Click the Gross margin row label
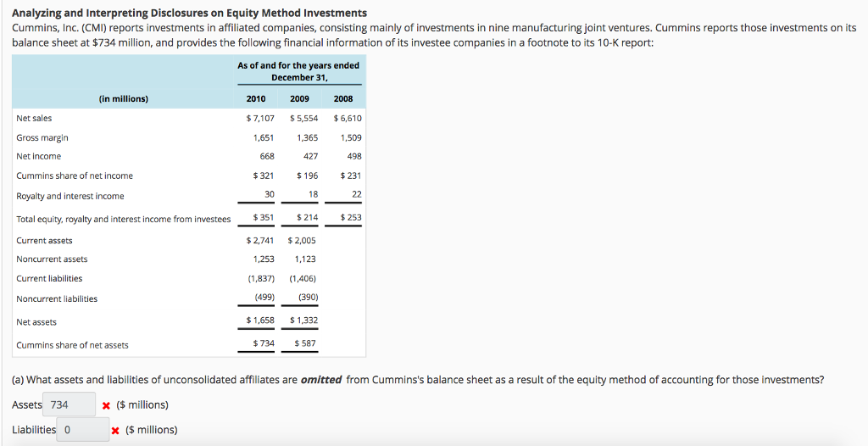 coord(42,137)
